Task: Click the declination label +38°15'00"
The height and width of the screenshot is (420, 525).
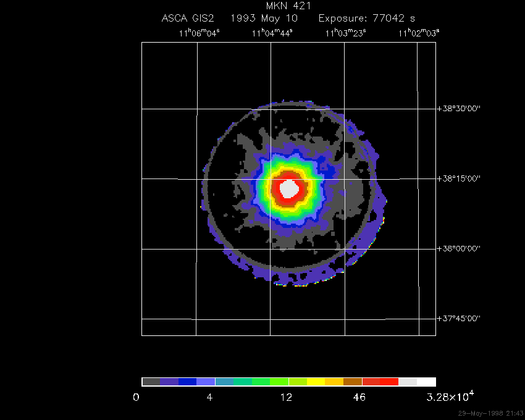Action: 459,178
